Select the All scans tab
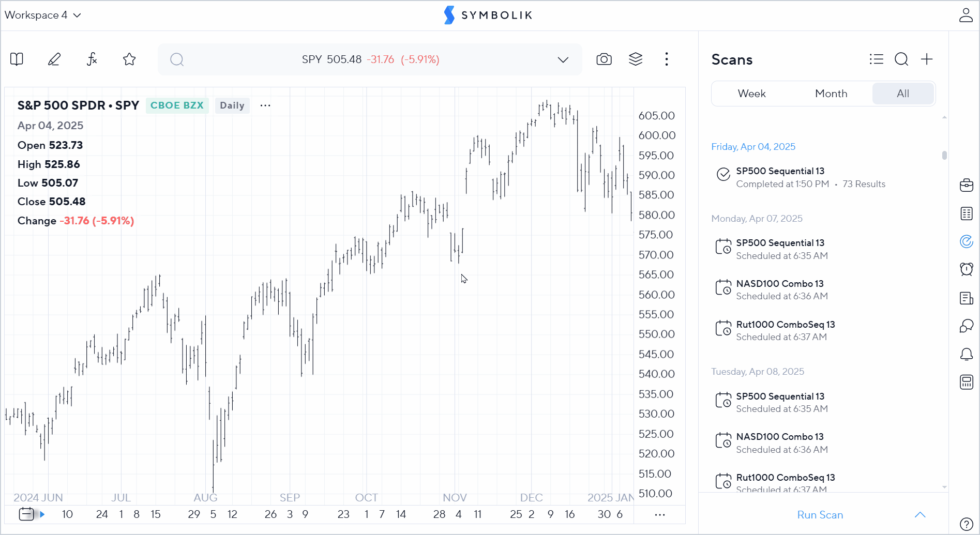 pyautogui.click(x=903, y=94)
